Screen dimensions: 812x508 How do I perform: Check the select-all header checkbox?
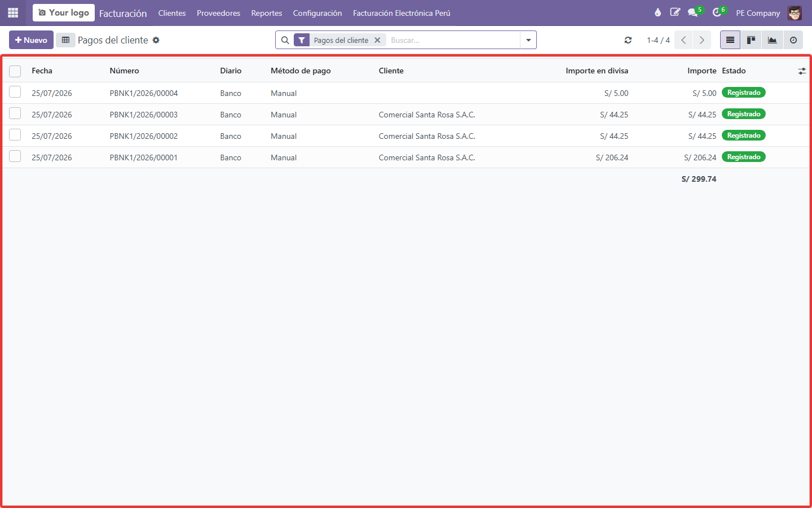coord(15,71)
